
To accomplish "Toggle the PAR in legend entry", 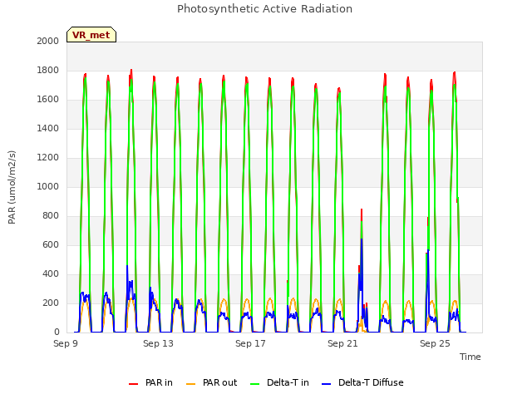I will pos(150,382).
